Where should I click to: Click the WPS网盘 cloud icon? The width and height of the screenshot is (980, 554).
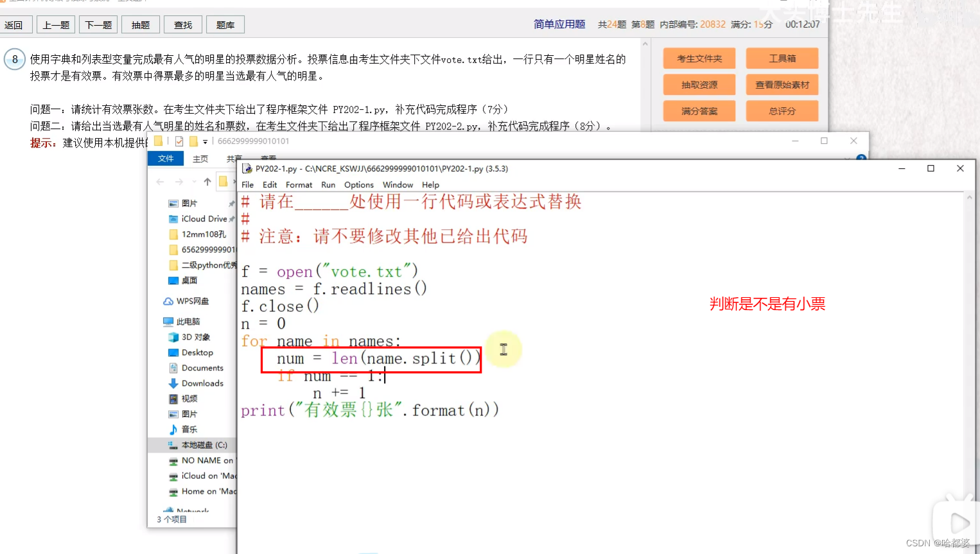pyautogui.click(x=168, y=301)
